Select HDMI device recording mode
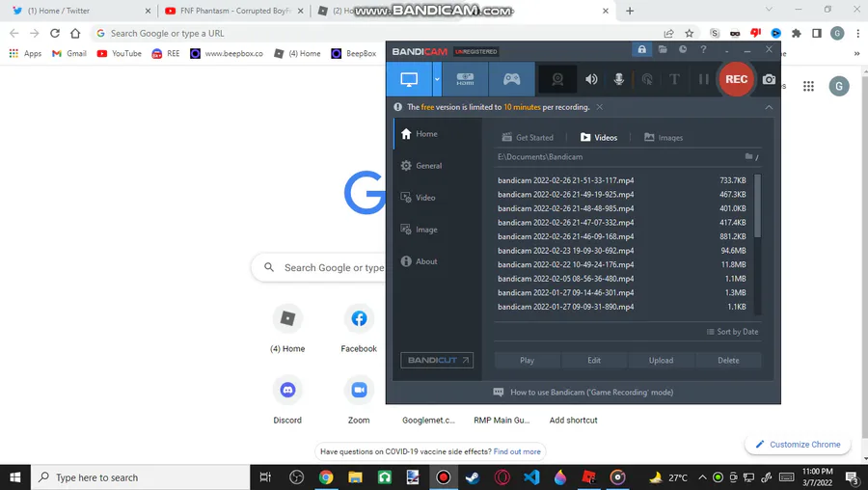This screenshot has height=490, width=868. pyautogui.click(x=465, y=79)
